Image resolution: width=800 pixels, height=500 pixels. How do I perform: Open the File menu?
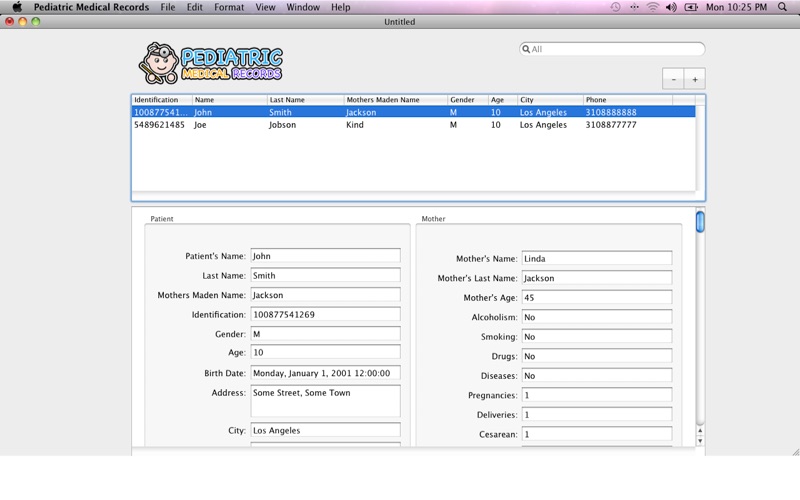(167, 7)
